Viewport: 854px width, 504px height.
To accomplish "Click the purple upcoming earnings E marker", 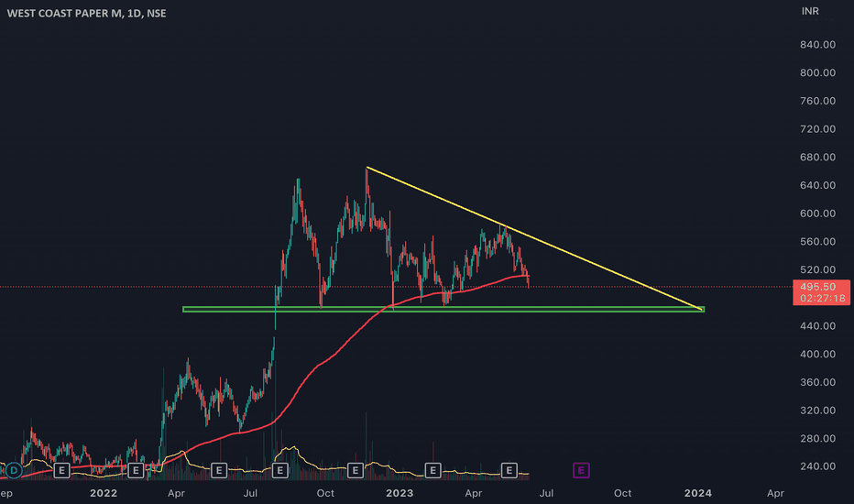I will [581, 470].
